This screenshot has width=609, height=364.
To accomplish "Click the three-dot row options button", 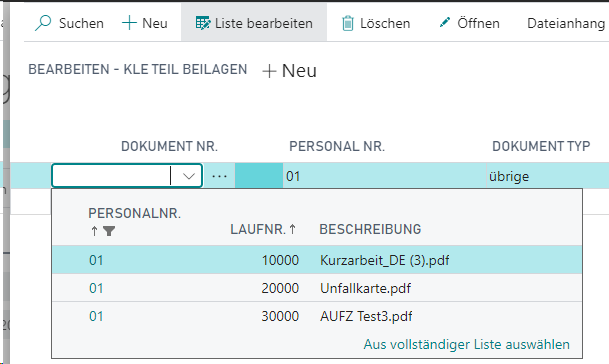I will [x=219, y=176].
